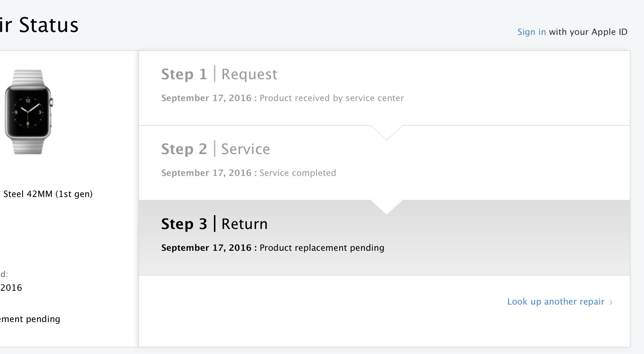Click the 2016 date in left panel
The width and height of the screenshot is (644, 354).
[11, 288]
